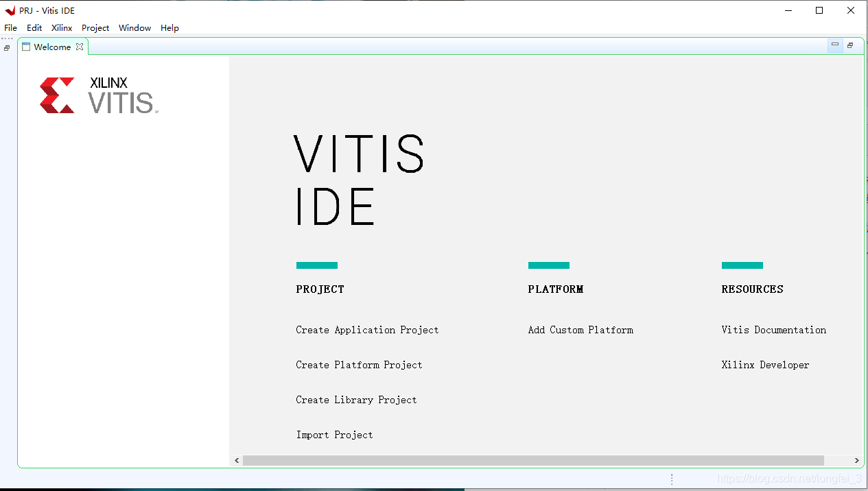
Task: Click the Vitis app icon in title bar
Action: point(10,10)
